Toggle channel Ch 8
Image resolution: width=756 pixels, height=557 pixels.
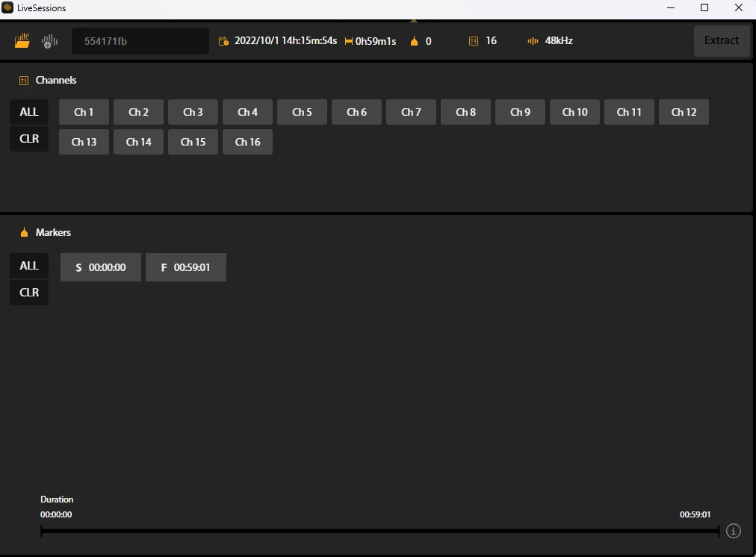[465, 112]
